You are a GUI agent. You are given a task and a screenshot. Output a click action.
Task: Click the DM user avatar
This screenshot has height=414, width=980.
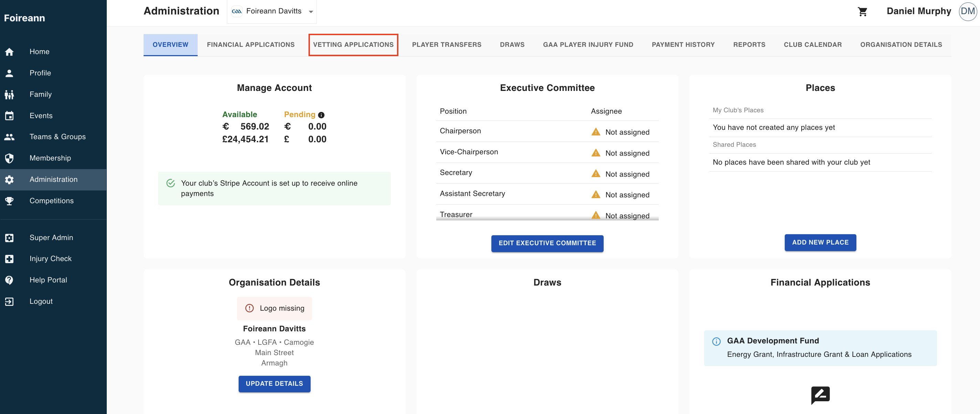click(x=968, y=11)
